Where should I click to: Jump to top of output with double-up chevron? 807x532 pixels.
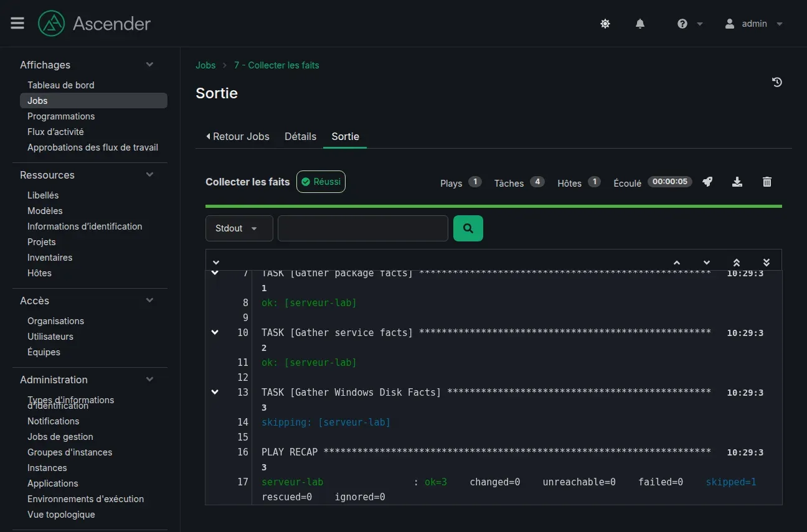[x=737, y=263]
